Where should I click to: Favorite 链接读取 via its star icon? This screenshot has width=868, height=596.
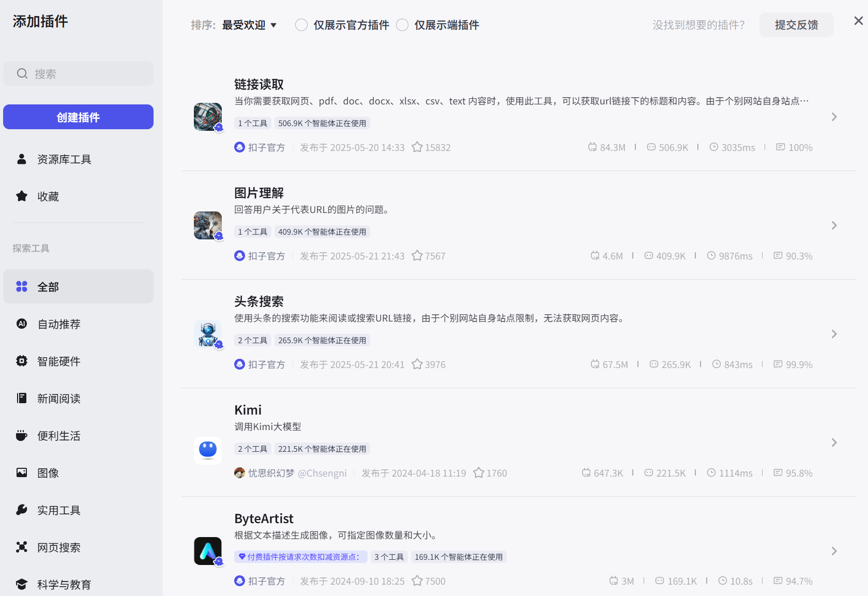click(417, 147)
